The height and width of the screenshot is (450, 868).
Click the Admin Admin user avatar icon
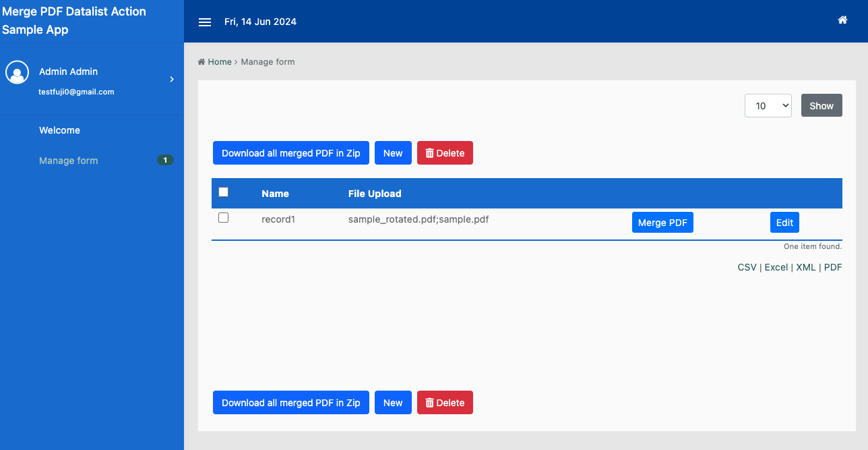coord(17,72)
